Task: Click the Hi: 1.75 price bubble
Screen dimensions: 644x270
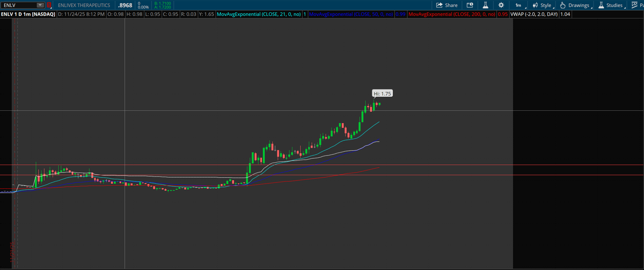Action: pos(383,93)
